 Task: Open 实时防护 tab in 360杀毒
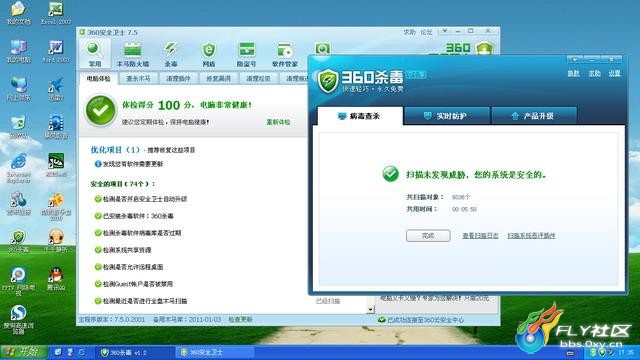coord(447,116)
